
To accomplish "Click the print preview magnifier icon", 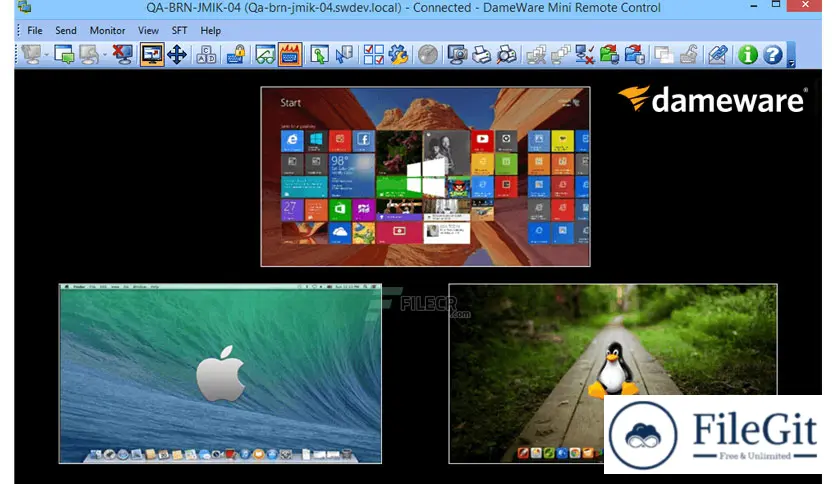I will 507,54.
